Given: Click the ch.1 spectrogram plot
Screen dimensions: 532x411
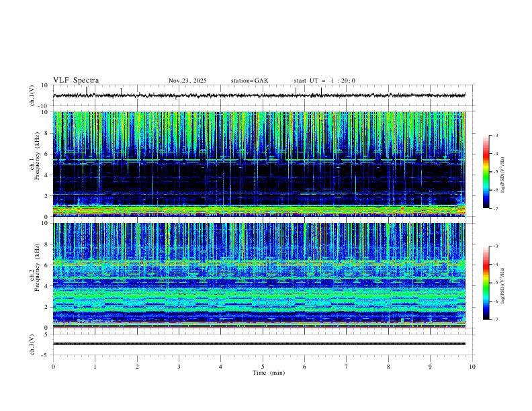Looking at the screenshot, I should pyautogui.click(x=259, y=164).
